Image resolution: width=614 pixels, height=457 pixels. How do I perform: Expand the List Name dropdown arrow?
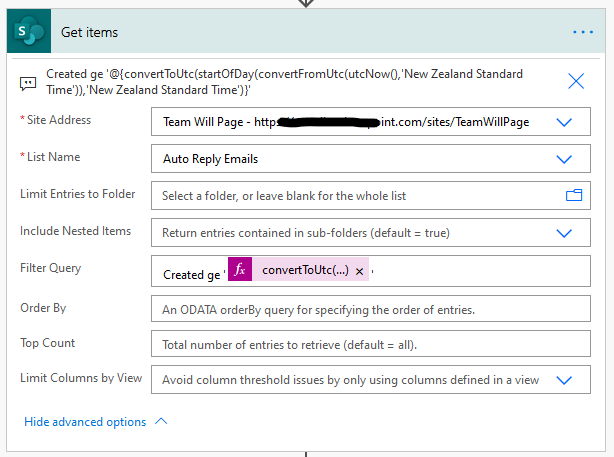click(564, 158)
